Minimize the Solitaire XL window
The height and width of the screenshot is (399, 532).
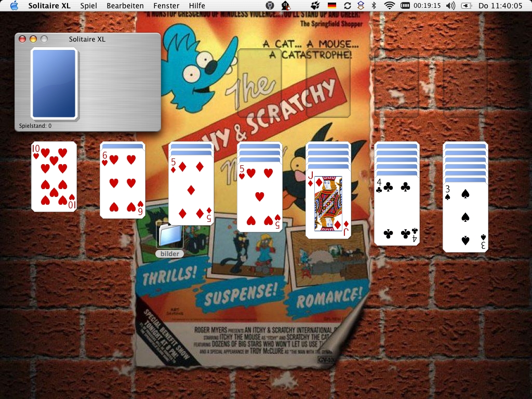[33, 39]
